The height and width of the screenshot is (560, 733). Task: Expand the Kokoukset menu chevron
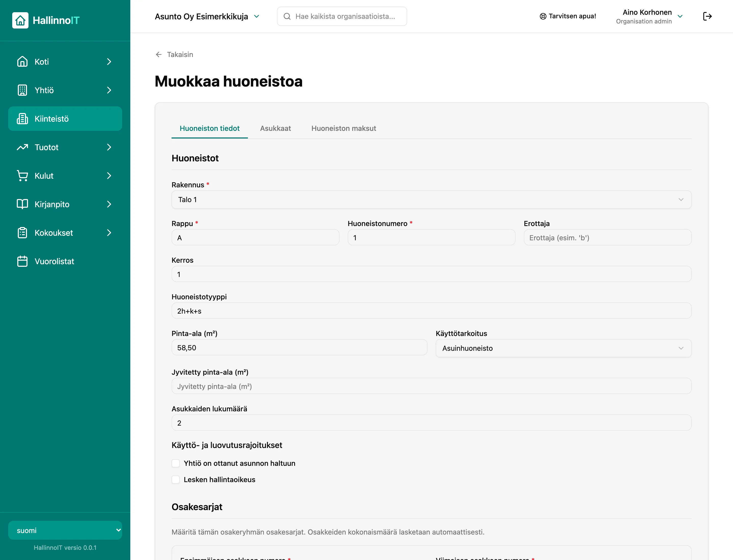click(109, 233)
